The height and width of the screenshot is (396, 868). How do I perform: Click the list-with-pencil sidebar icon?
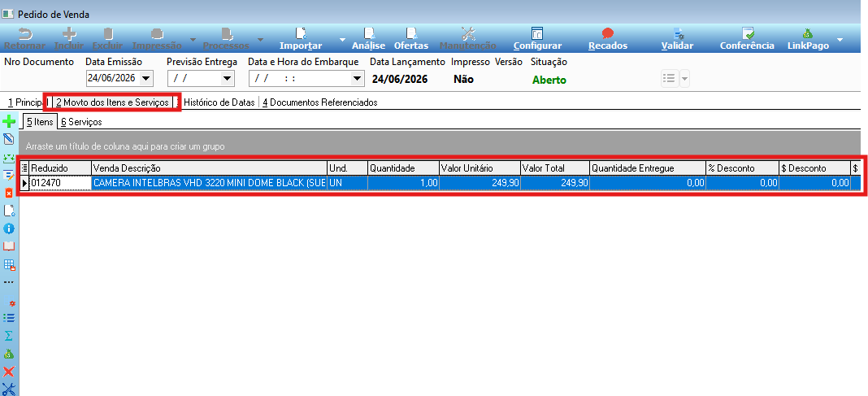point(9,175)
